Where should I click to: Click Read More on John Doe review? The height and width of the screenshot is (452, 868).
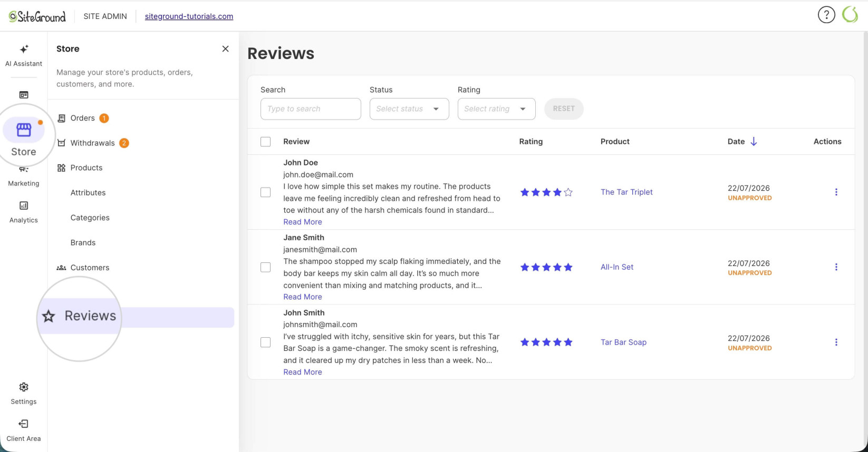303,222
